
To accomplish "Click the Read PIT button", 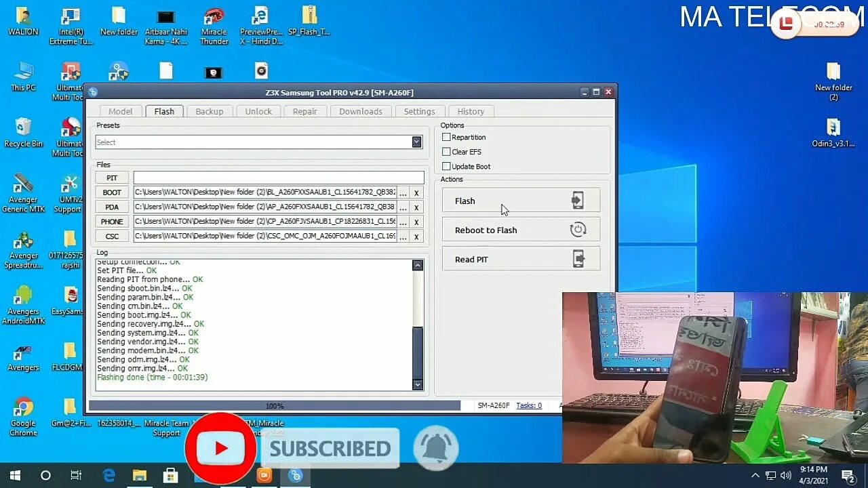I will (x=521, y=259).
